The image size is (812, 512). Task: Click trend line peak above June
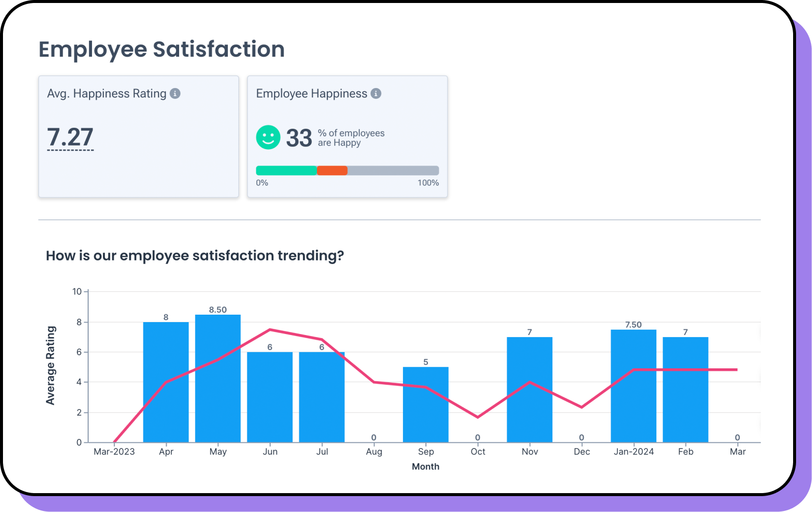[270, 330]
